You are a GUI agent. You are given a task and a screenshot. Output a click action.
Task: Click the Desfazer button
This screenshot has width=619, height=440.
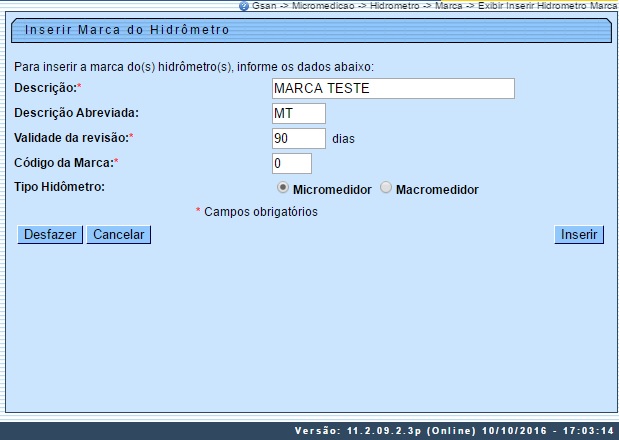point(50,234)
